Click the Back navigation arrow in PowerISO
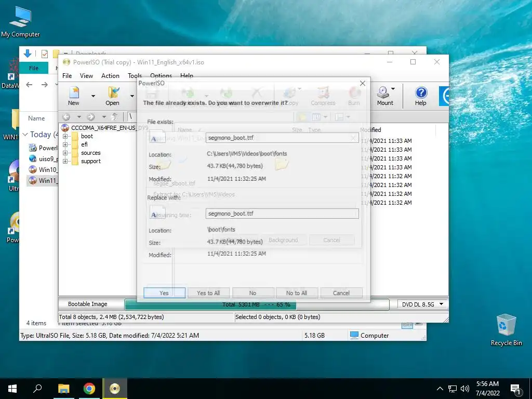The width and height of the screenshot is (532, 399). pyautogui.click(x=66, y=117)
